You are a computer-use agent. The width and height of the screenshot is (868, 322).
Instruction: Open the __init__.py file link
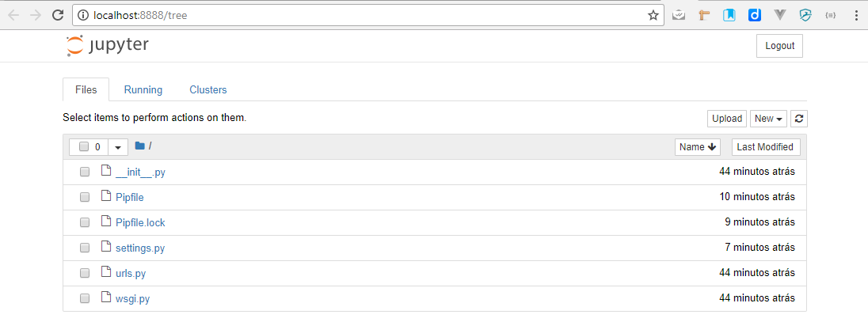point(140,172)
